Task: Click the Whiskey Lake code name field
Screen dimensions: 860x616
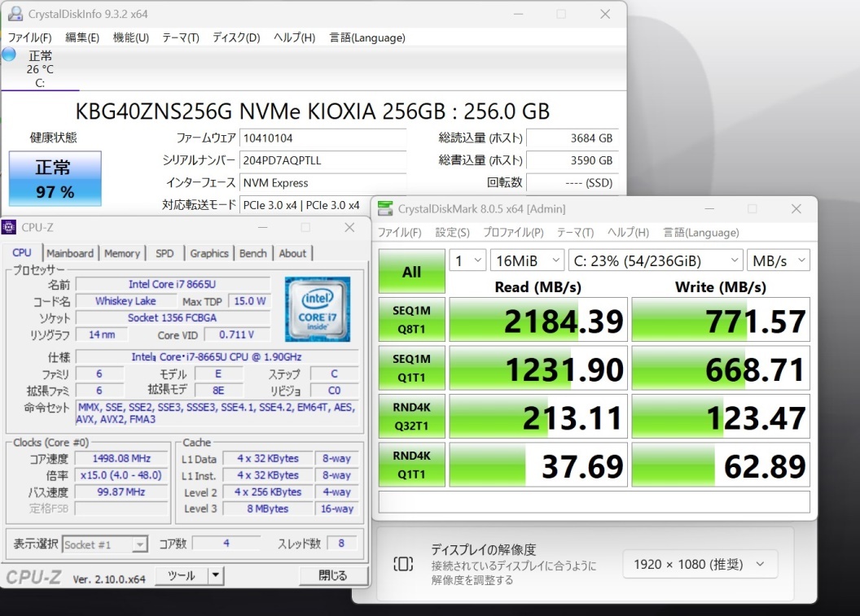Action: (125, 301)
